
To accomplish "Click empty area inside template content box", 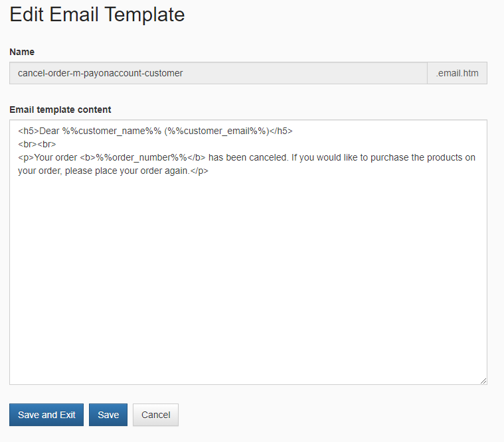I will (x=248, y=276).
